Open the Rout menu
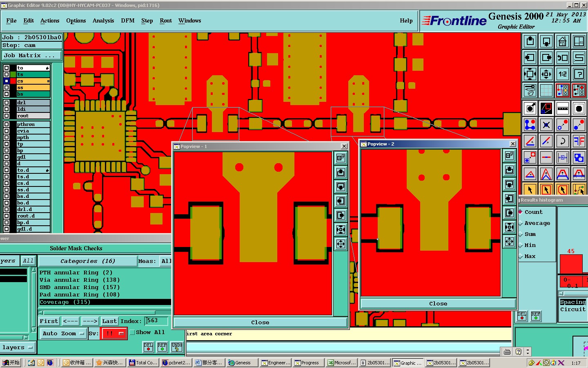588x368 pixels. tap(166, 20)
